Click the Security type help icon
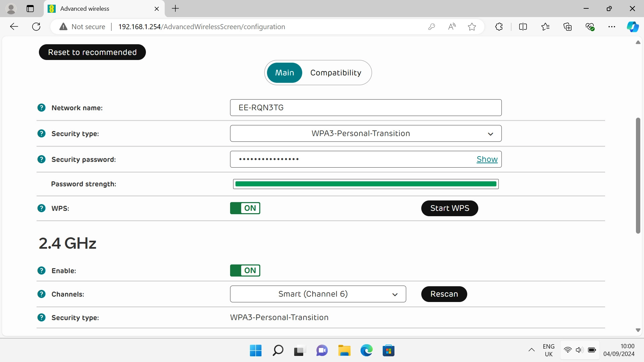This screenshot has height=362, width=644. (x=41, y=133)
